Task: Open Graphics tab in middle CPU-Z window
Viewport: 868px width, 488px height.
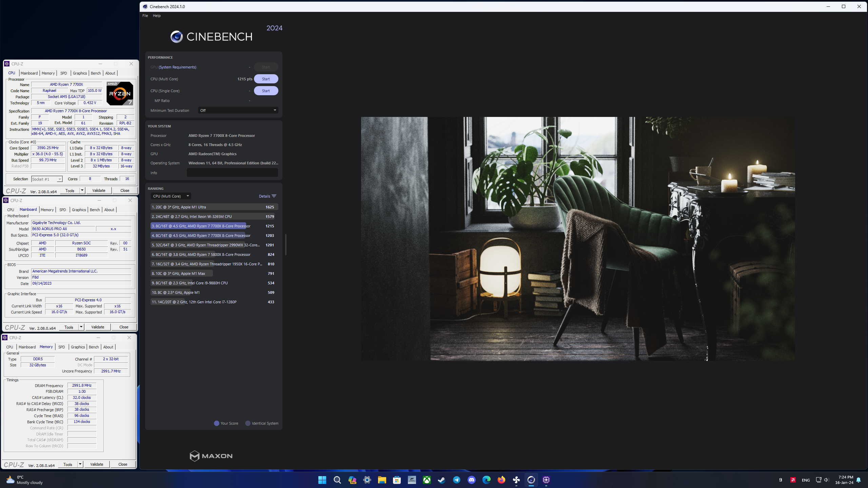Action: (79, 210)
